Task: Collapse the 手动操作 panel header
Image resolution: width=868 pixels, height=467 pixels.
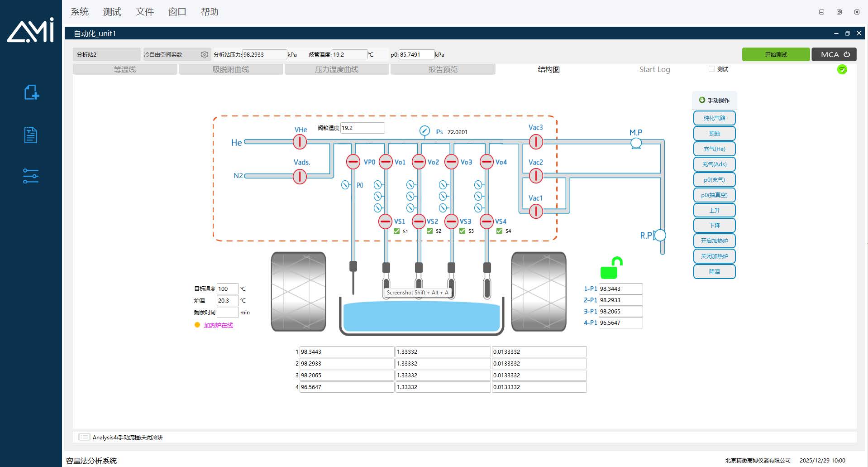Action: coord(714,100)
